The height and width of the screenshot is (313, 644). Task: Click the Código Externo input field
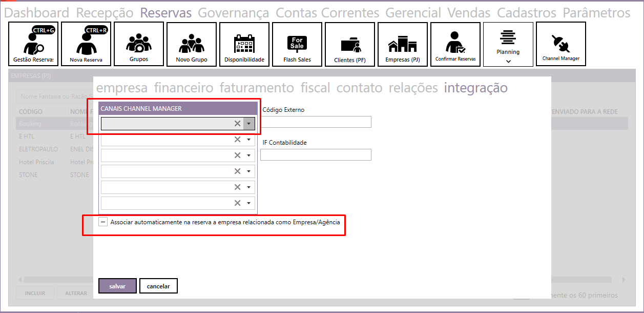[x=316, y=122]
